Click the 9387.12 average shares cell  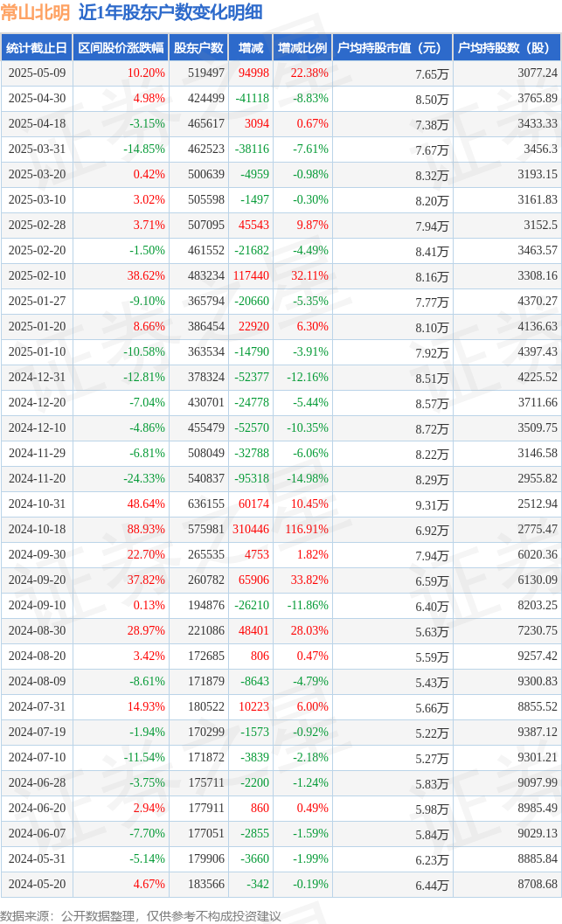(538, 732)
